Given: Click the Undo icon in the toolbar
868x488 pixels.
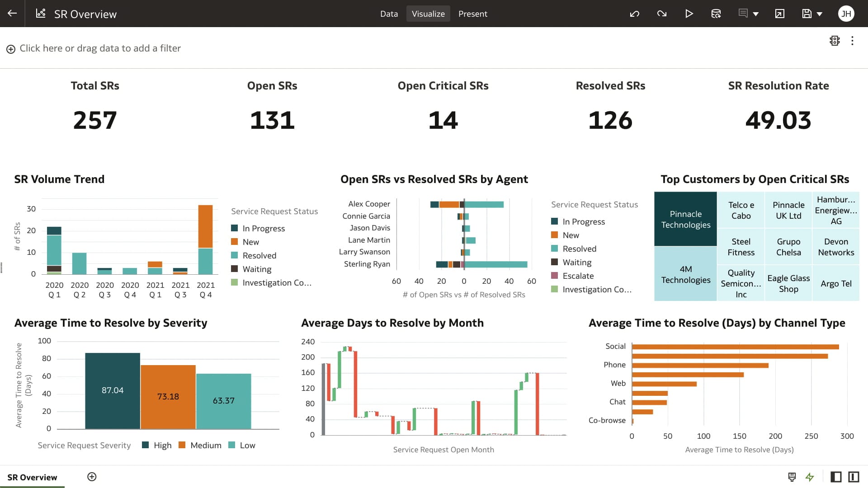Looking at the screenshot, I should coord(635,14).
